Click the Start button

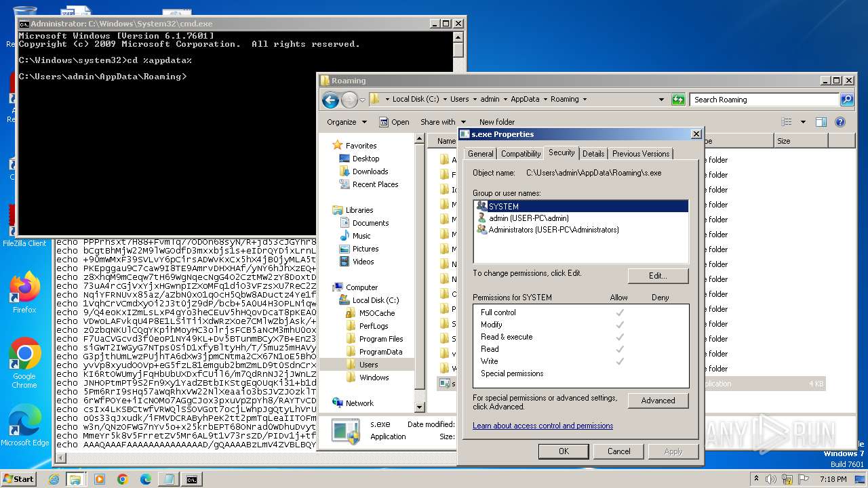click(18, 479)
